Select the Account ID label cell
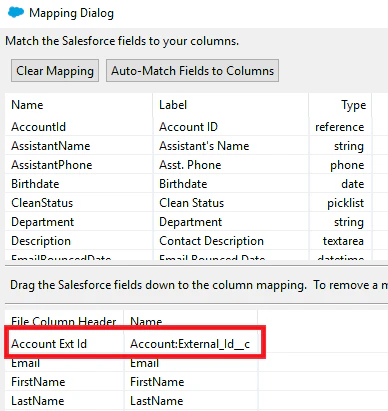 click(188, 127)
